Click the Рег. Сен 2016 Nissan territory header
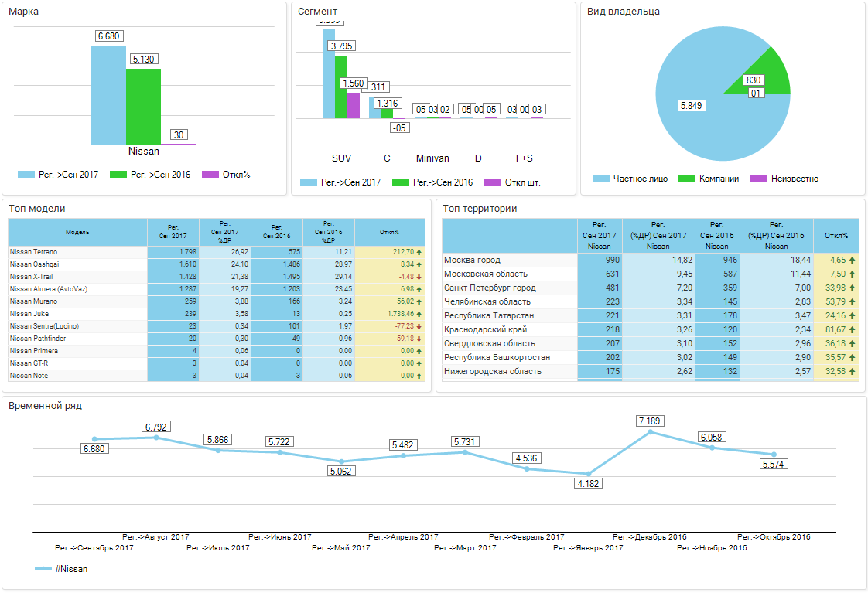 coord(717,236)
